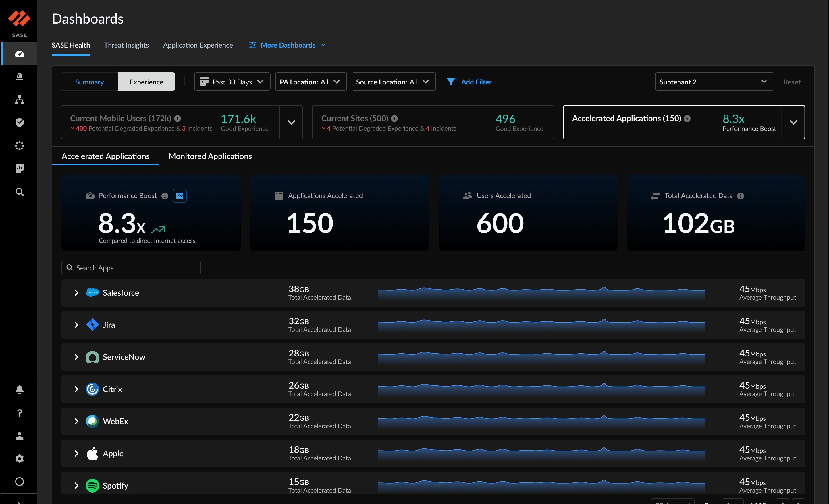
Task: Click the SASE logo at top left
Action: [x=19, y=19]
